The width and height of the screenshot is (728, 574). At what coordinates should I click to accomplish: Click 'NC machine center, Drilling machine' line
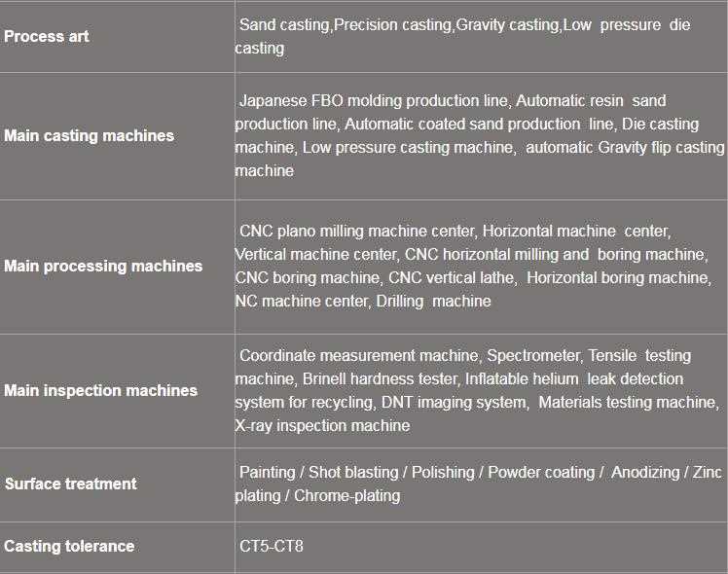[x=362, y=301]
